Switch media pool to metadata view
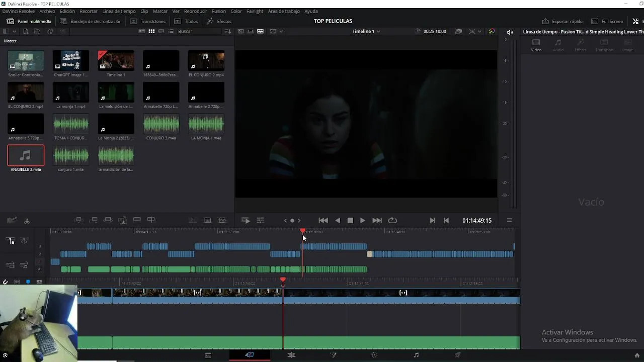Screen dimensions: 644x362 141,31
